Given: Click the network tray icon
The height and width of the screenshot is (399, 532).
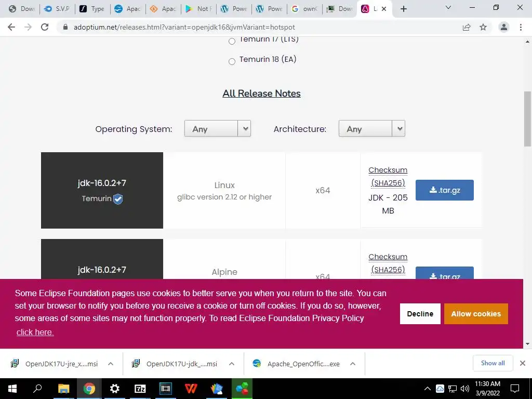Looking at the screenshot, I should coord(453,389).
